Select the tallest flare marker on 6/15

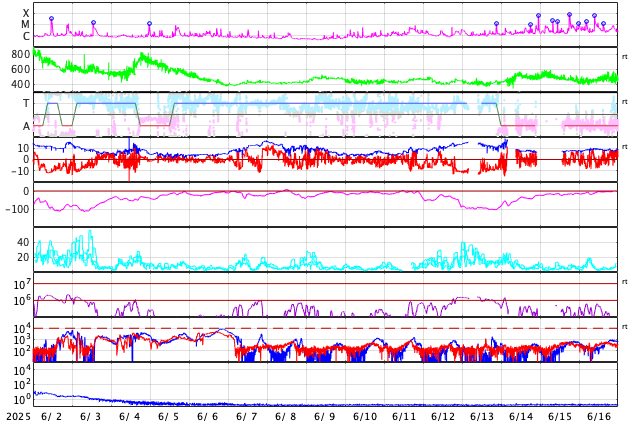click(569, 15)
